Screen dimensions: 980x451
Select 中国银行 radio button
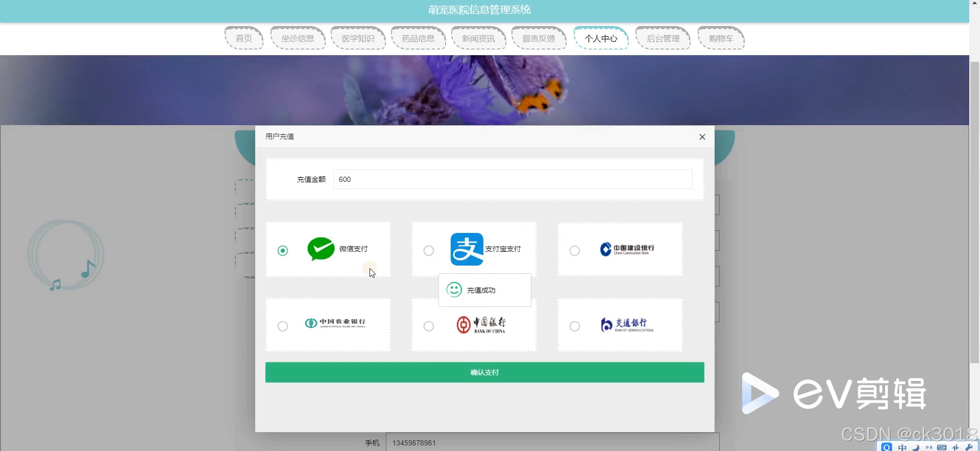pos(429,326)
